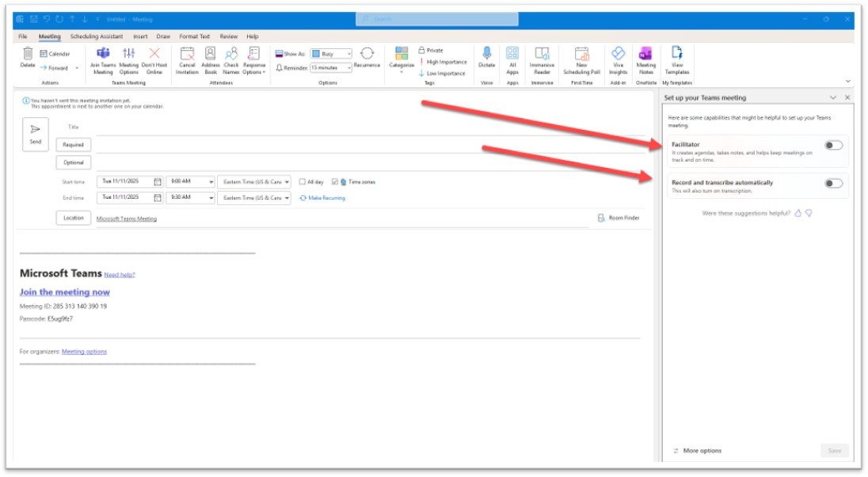Expand the Show As Busy dropdown

pos(349,54)
